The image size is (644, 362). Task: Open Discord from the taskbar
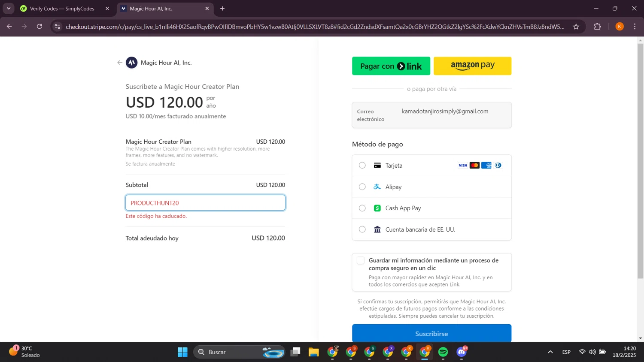[462, 352]
